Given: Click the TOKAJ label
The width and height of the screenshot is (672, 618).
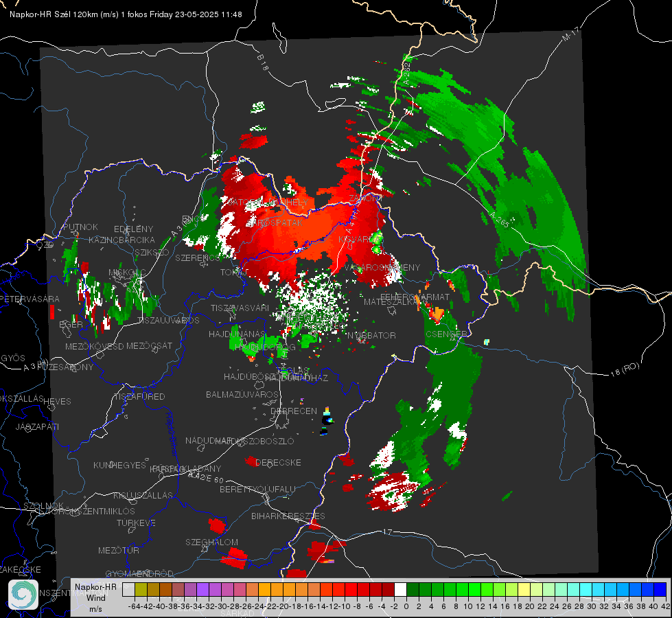Looking at the screenshot, I should click(234, 273).
